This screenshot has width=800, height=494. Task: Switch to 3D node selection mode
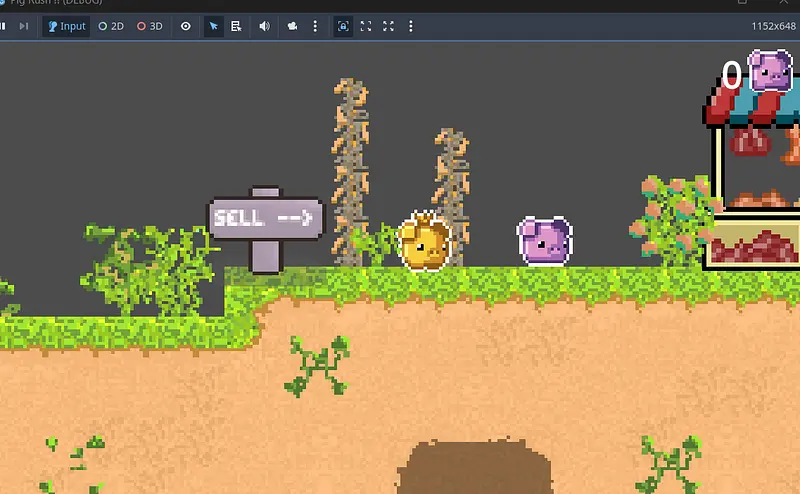(150, 26)
